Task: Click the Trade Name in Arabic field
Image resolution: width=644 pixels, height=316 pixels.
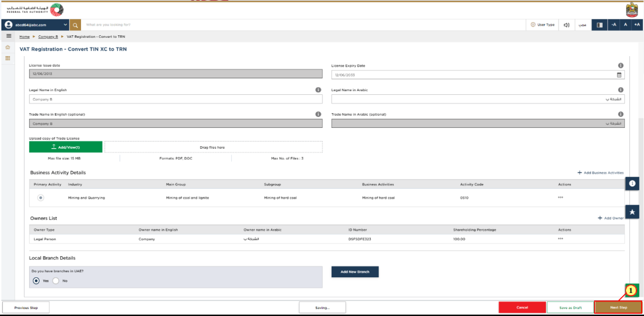Action: (x=478, y=124)
